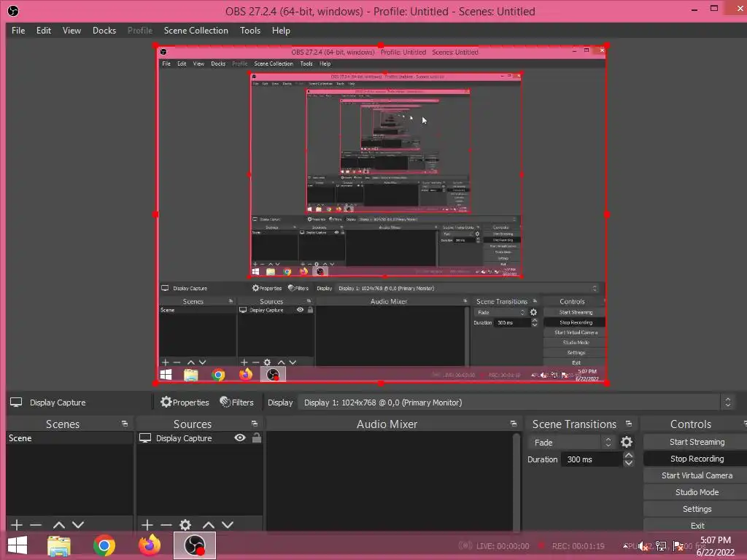747x560 pixels.
Task: Click the muted volume tray icon
Action: coord(644,546)
